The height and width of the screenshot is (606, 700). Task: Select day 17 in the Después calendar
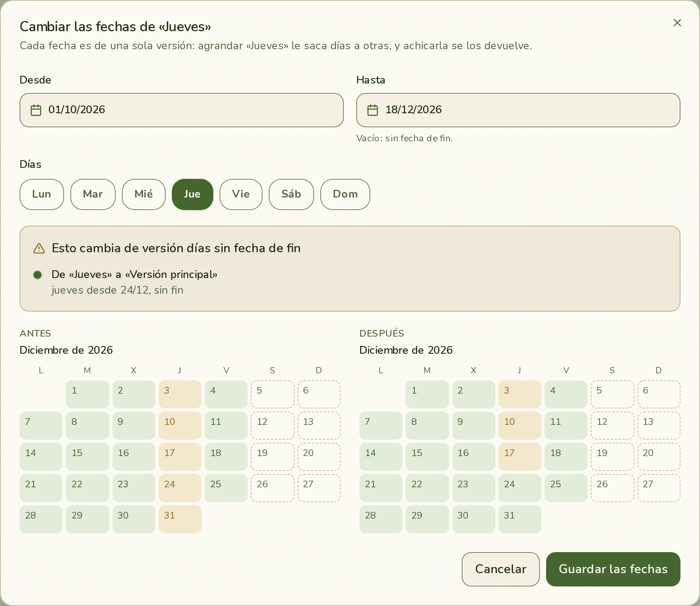pos(520,457)
